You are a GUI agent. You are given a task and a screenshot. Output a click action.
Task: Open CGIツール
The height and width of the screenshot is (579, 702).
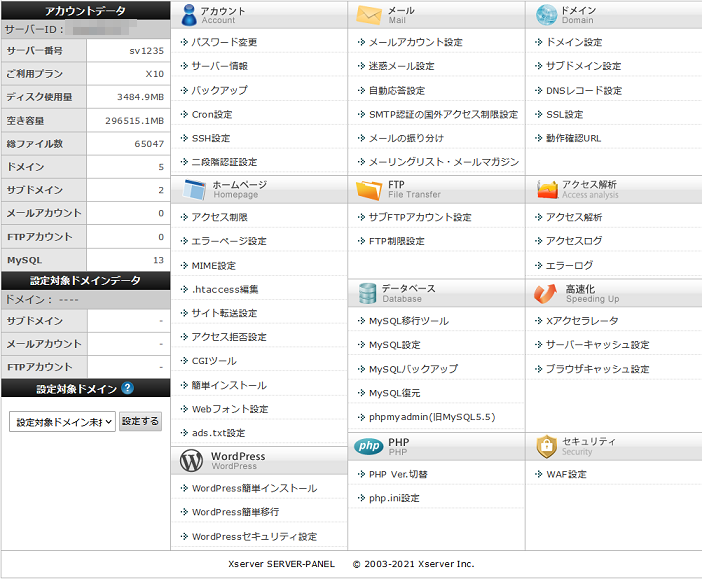point(214,361)
